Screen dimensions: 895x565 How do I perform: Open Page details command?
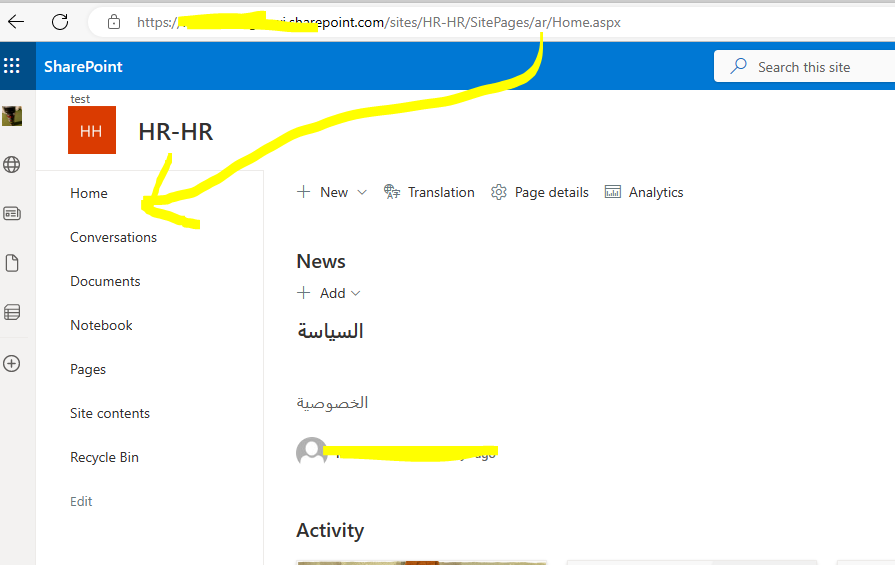(x=540, y=192)
